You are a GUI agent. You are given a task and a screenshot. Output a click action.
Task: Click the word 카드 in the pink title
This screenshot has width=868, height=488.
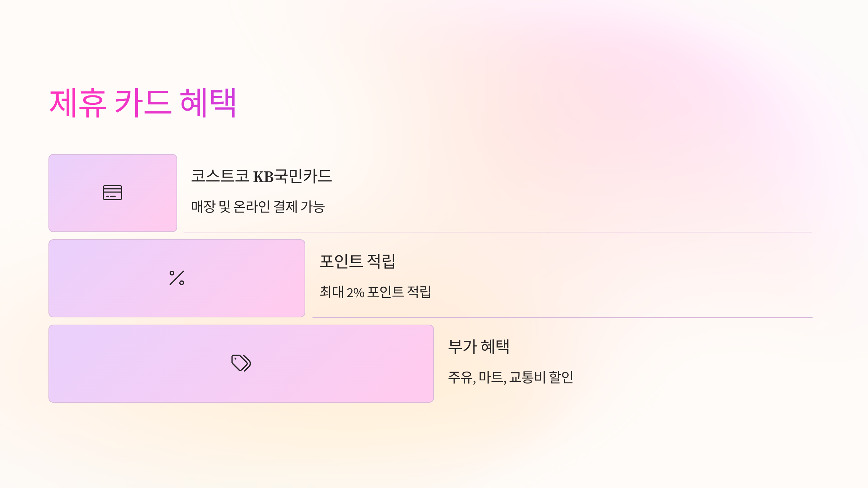tap(142, 103)
